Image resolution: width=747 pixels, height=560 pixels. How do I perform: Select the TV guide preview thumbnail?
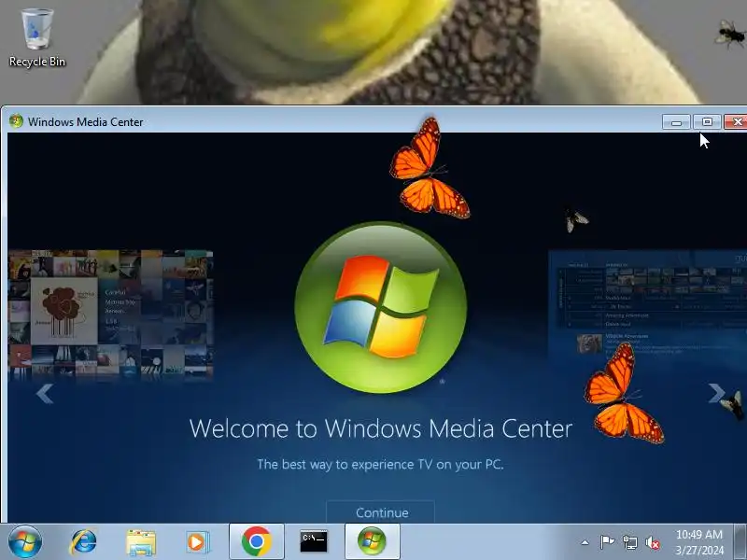[647, 305]
